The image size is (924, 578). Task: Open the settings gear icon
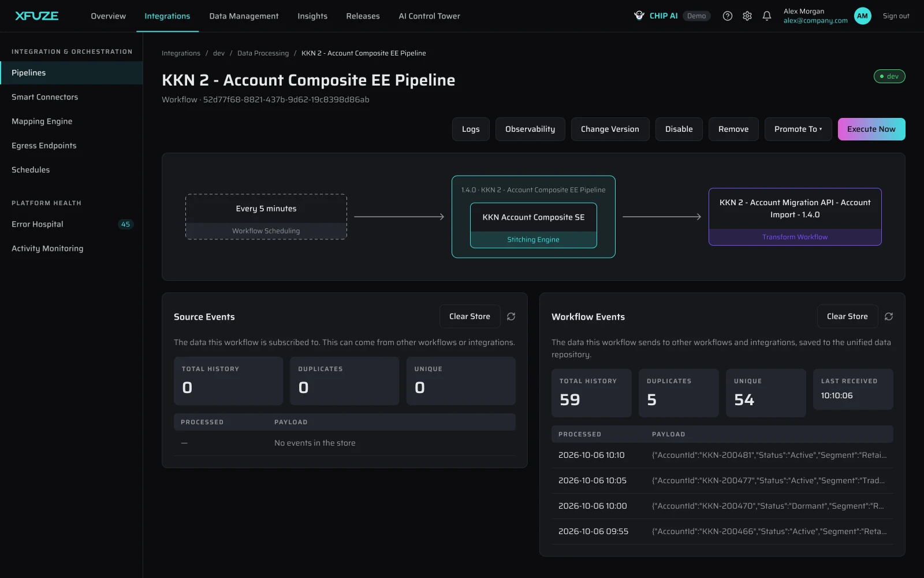click(x=747, y=16)
